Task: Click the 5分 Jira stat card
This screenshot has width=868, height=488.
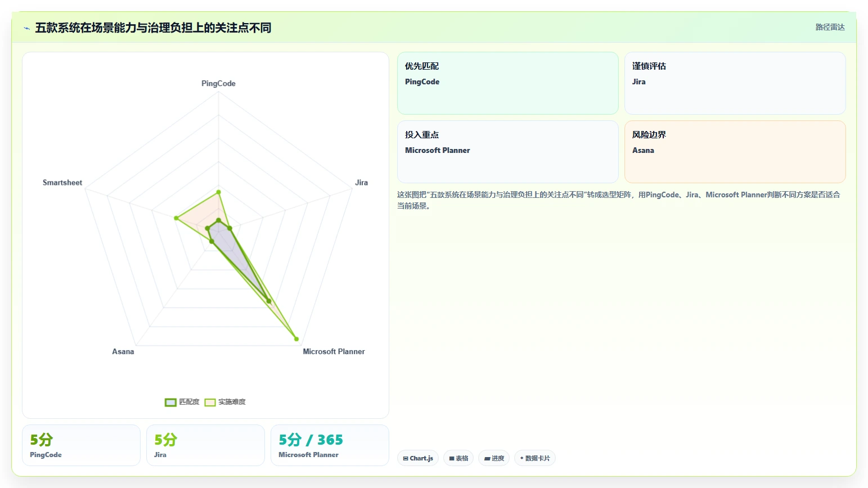Action: pyautogui.click(x=205, y=445)
